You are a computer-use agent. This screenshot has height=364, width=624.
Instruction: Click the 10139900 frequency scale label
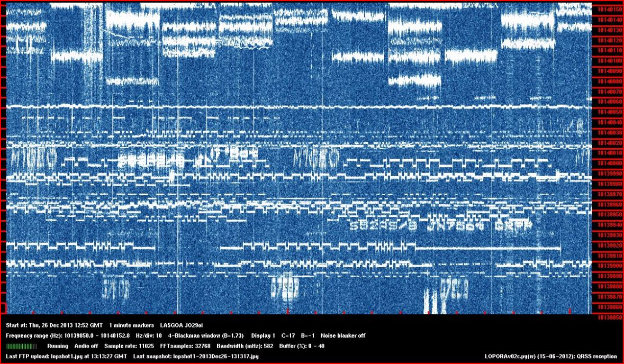point(607,266)
